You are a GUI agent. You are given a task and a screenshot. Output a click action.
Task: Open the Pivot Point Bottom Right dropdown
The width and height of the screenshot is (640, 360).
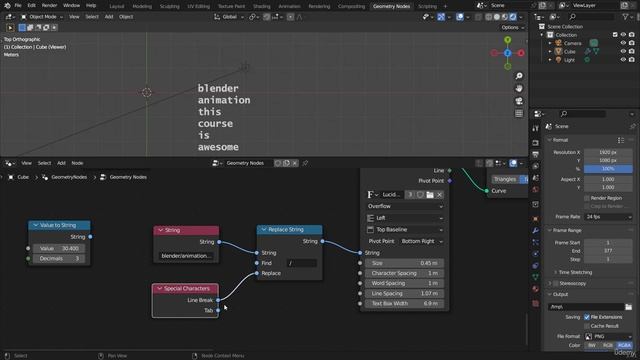(422, 241)
